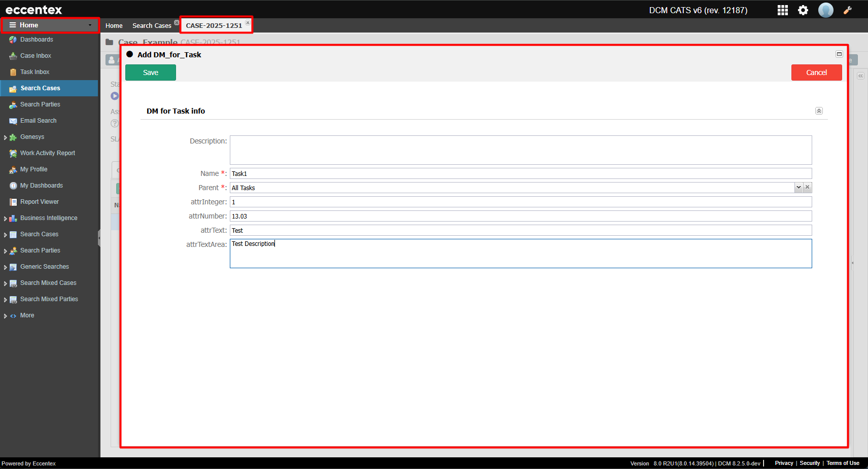The height and width of the screenshot is (469, 868).
Task: Open the apps grid icon
Action: (783, 10)
